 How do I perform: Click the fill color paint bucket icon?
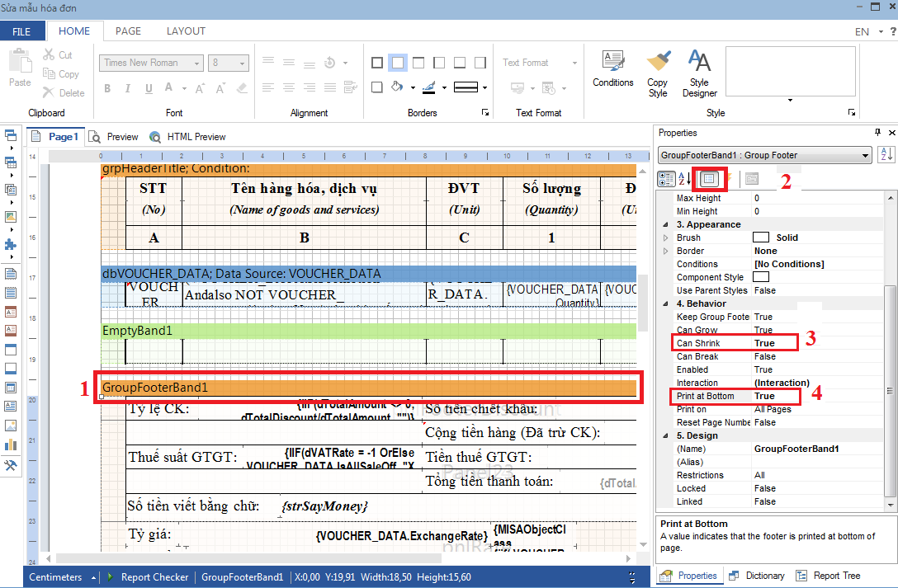[x=397, y=87]
